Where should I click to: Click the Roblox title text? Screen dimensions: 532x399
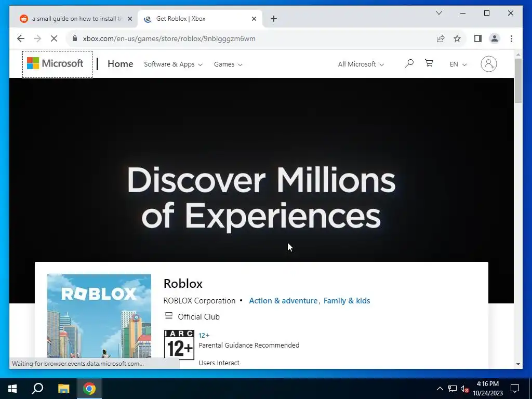[x=183, y=283]
